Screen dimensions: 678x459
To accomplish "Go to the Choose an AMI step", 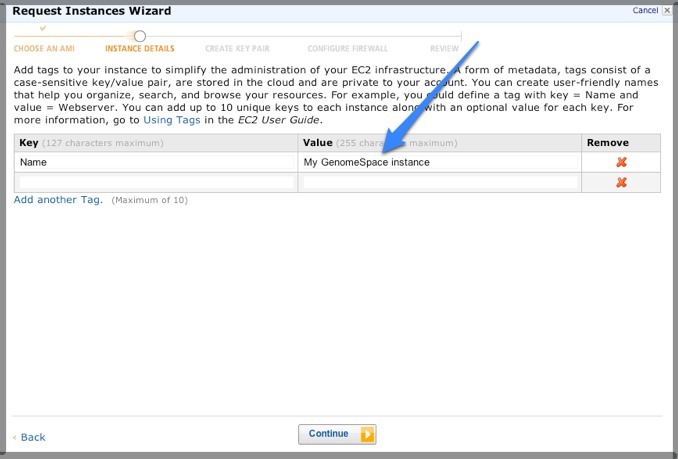I will [x=42, y=48].
